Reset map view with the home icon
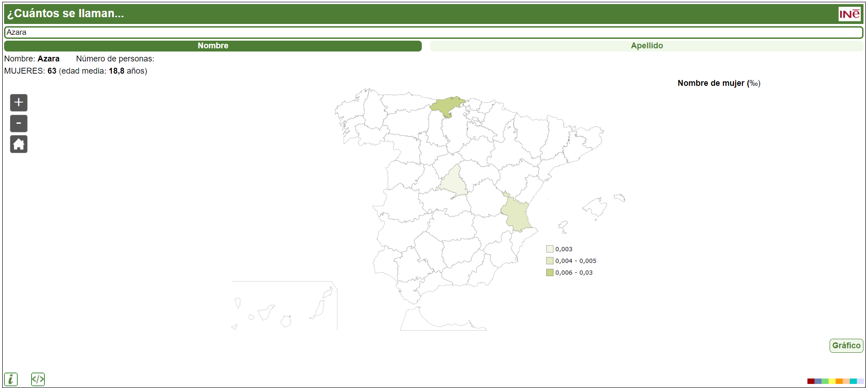The width and height of the screenshot is (868, 388). tap(19, 144)
